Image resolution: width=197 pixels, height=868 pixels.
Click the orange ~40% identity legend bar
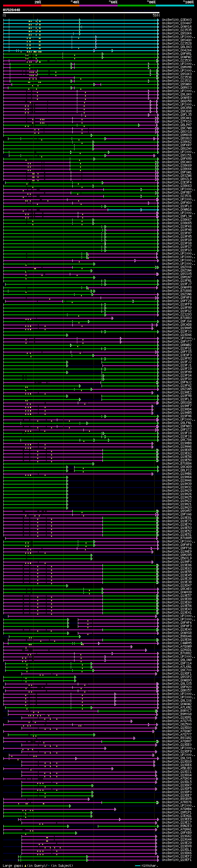click(60, 6)
